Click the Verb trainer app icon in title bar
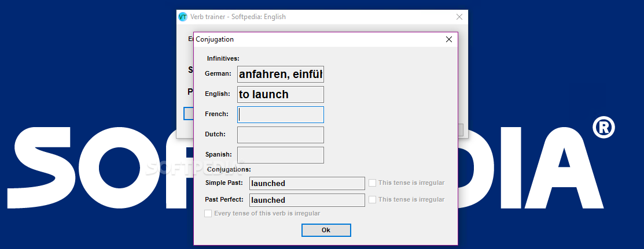Image resolution: width=644 pixels, height=249 pixels. coord(183,17)
